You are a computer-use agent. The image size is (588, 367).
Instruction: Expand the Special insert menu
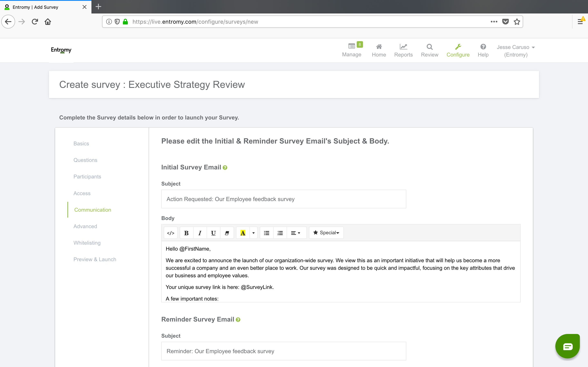326,232
